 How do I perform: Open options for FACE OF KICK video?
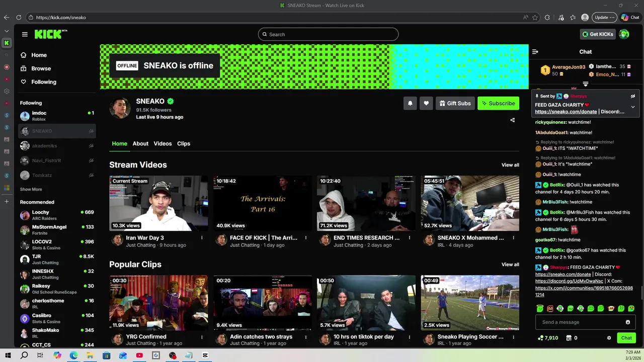click(x=305, y=238)
